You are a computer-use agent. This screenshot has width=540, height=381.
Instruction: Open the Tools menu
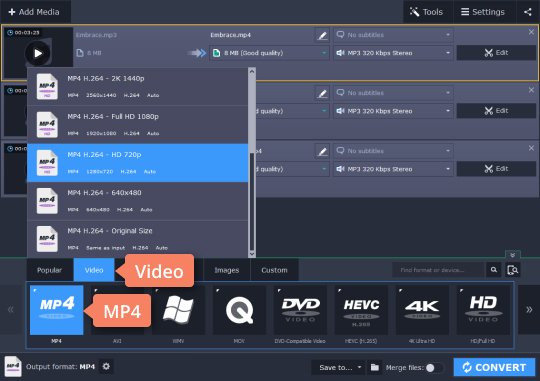[x=427, y=12]
